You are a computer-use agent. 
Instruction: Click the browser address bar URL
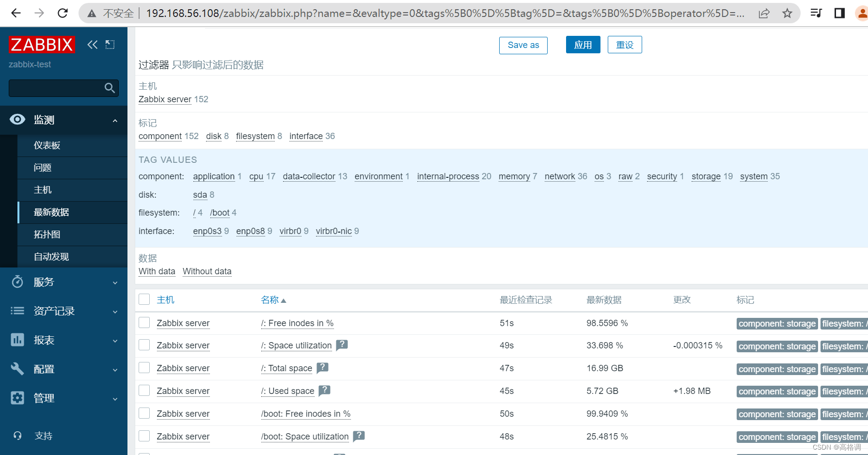[x=445, y=13]
